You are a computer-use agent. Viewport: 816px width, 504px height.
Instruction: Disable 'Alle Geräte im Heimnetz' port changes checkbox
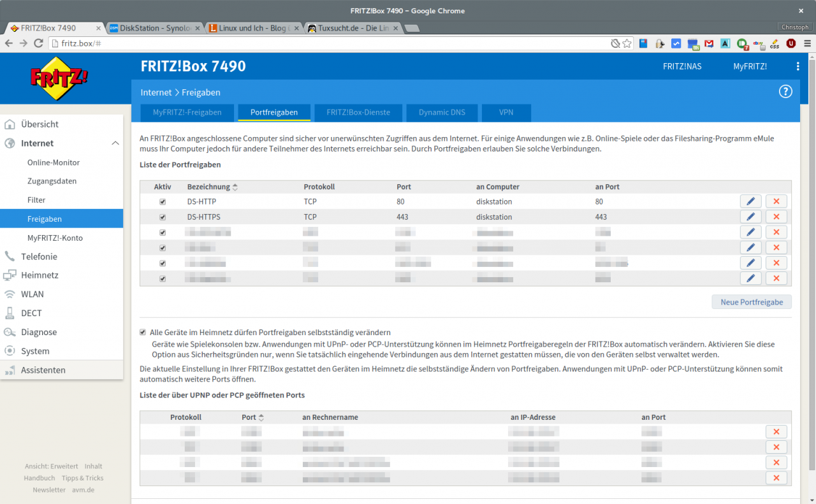coord(143,332)
